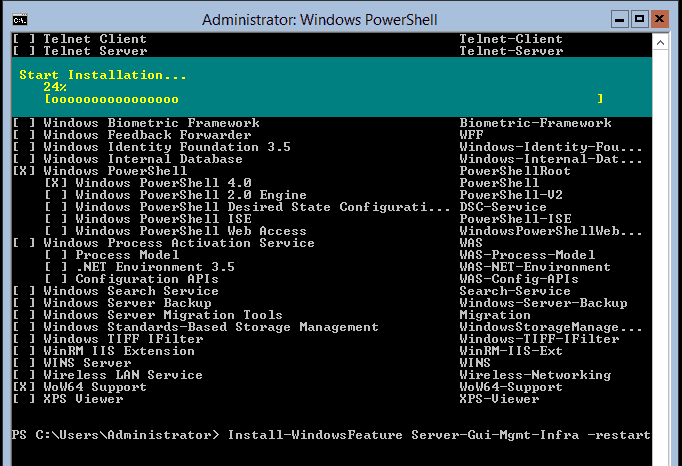This screenshot has height=466, width=682.
Task: Click the Telnet Client checkbox
Action: tap(23, 39)
